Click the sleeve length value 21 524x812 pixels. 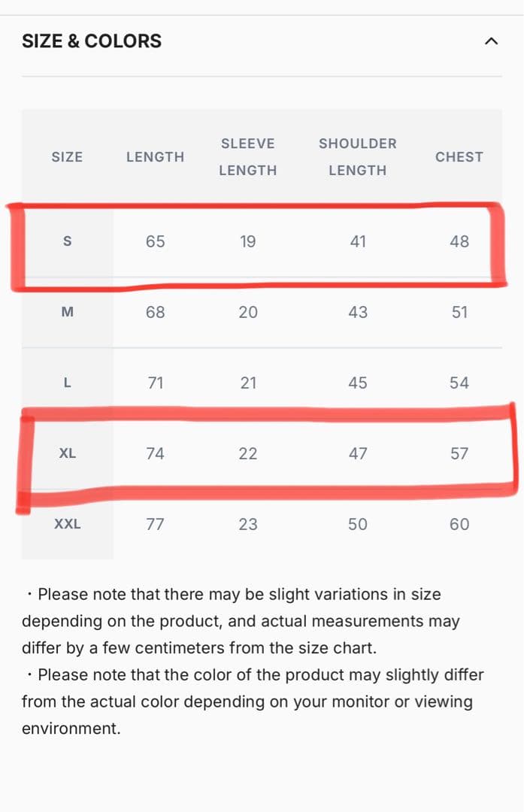click(248, 383)
